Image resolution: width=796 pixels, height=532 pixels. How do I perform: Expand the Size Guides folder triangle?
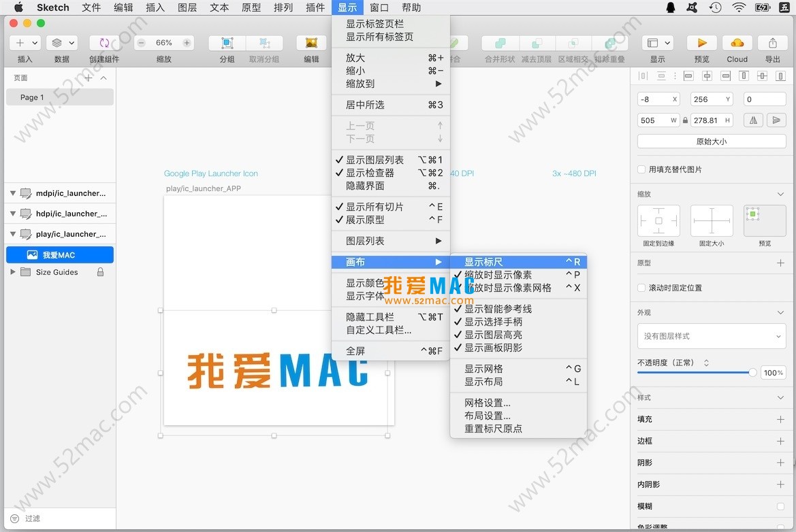(13, 272)
